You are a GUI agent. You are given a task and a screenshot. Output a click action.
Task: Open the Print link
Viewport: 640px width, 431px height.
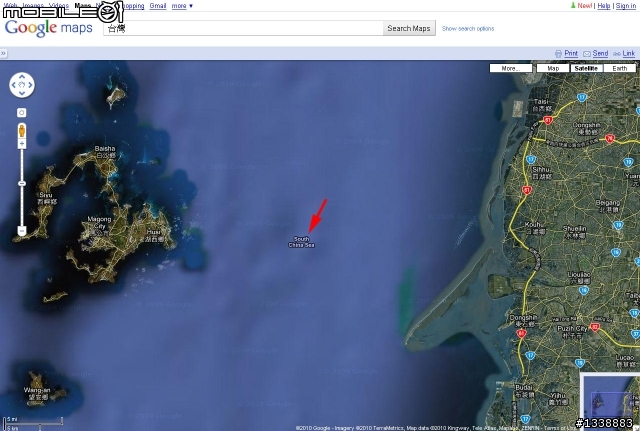pyautogui.click(x=571, y=53)
